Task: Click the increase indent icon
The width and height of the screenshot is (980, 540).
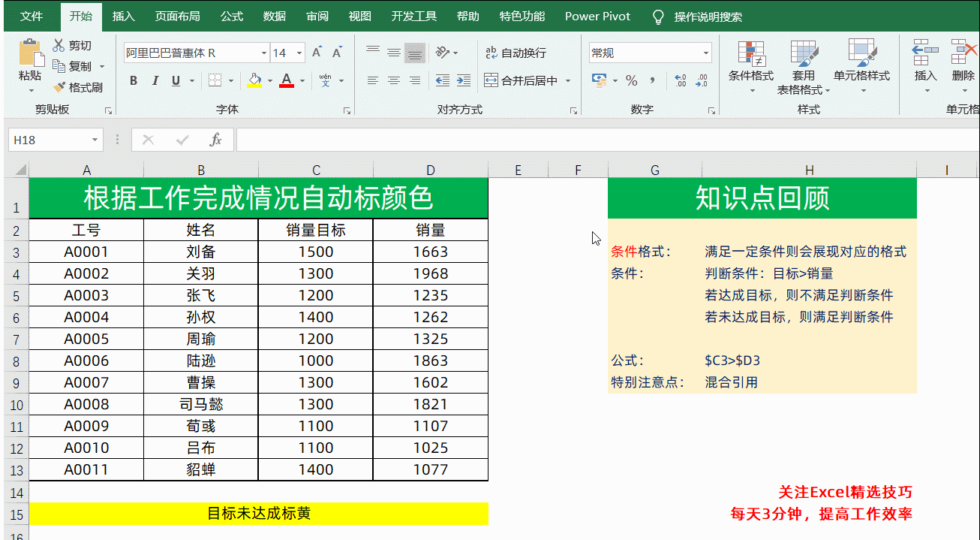Action: point(464,80)
